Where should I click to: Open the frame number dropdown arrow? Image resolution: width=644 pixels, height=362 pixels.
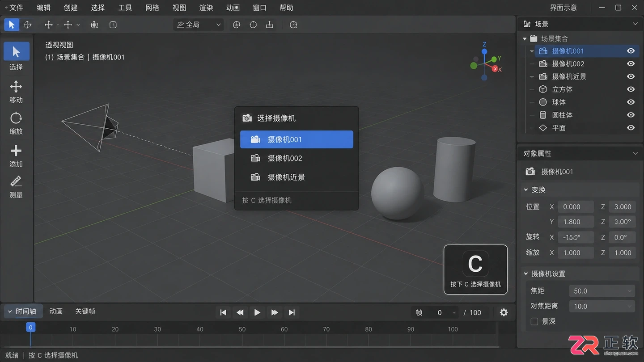pyautogui.click(x=454, y=313)
